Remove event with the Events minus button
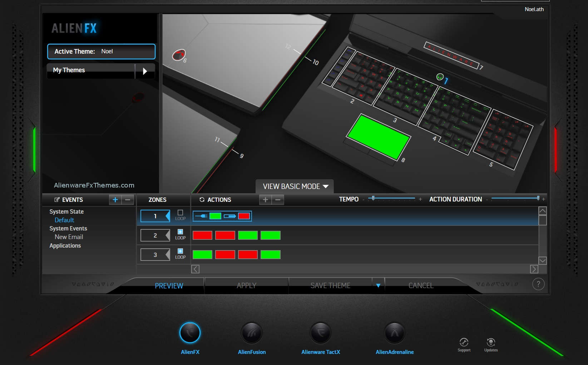Screen dimensions: 588x365 (128, 200)
